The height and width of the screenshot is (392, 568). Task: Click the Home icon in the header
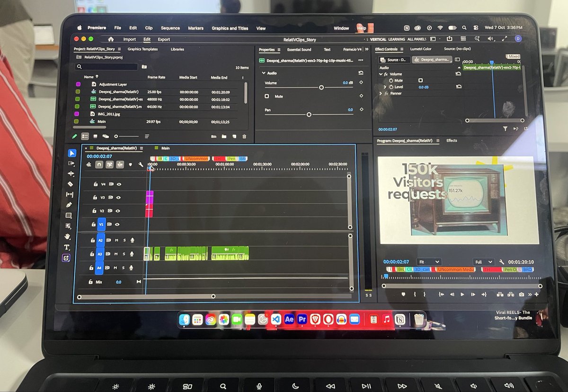(x=111, y=39)
